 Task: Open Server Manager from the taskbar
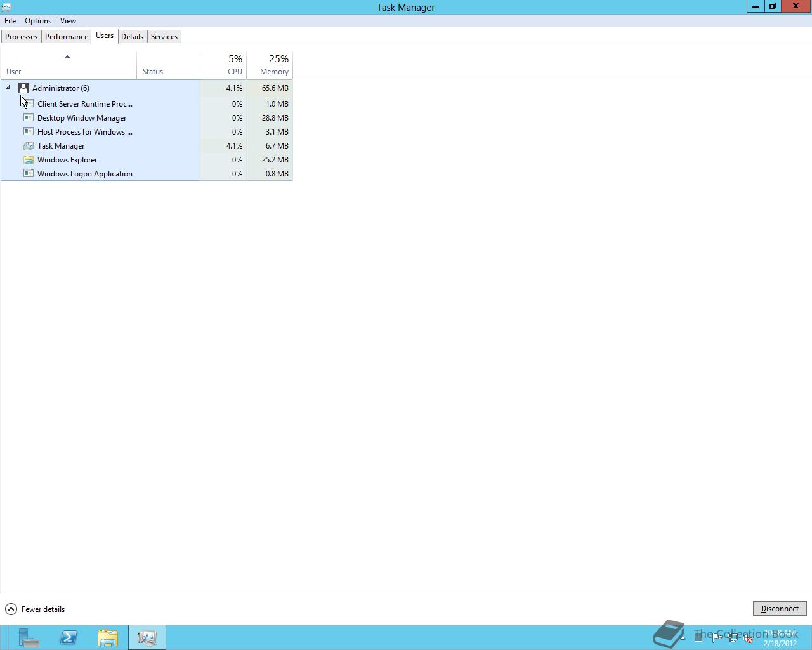[29, 637]
